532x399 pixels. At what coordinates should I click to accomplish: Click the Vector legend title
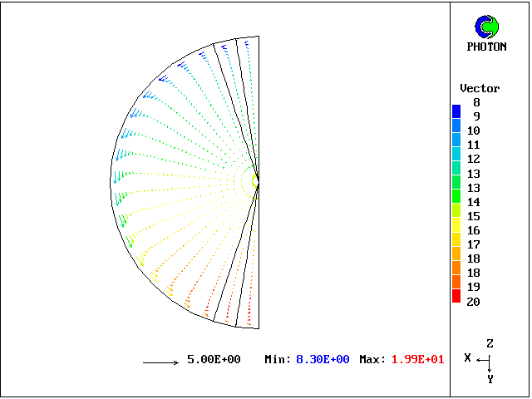click(480, 88)
